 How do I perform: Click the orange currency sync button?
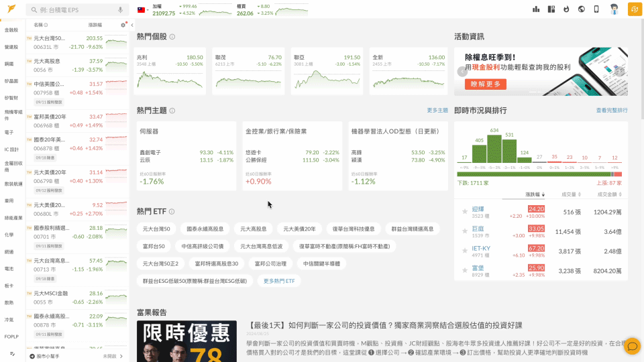tap(634, 9)
